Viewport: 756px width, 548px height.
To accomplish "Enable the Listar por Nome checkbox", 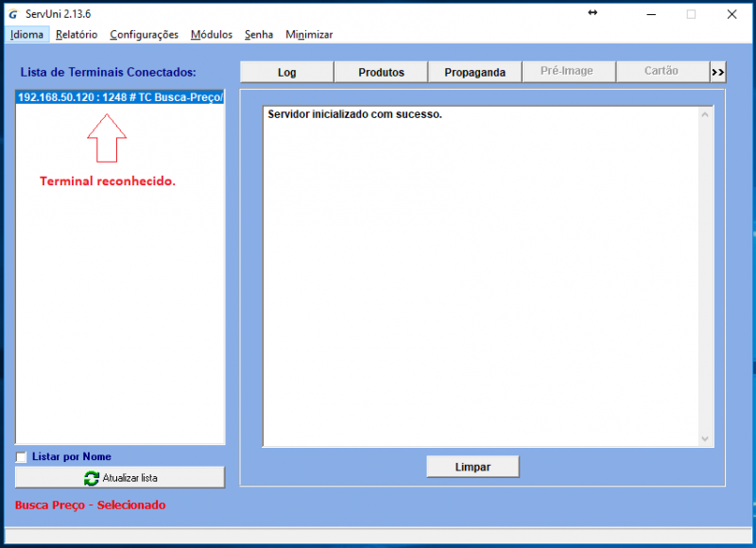I will (x=20, y=457).
